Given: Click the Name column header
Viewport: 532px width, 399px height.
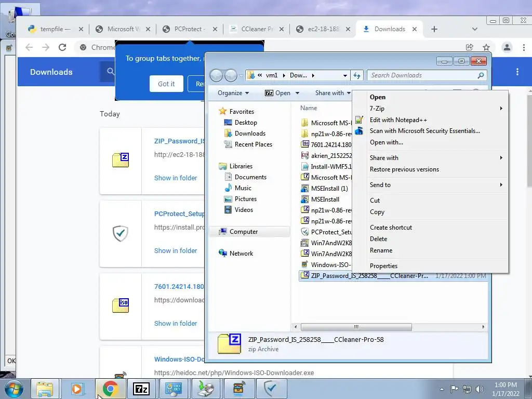Looking at the screenshot, I should (x=309, y=108).
